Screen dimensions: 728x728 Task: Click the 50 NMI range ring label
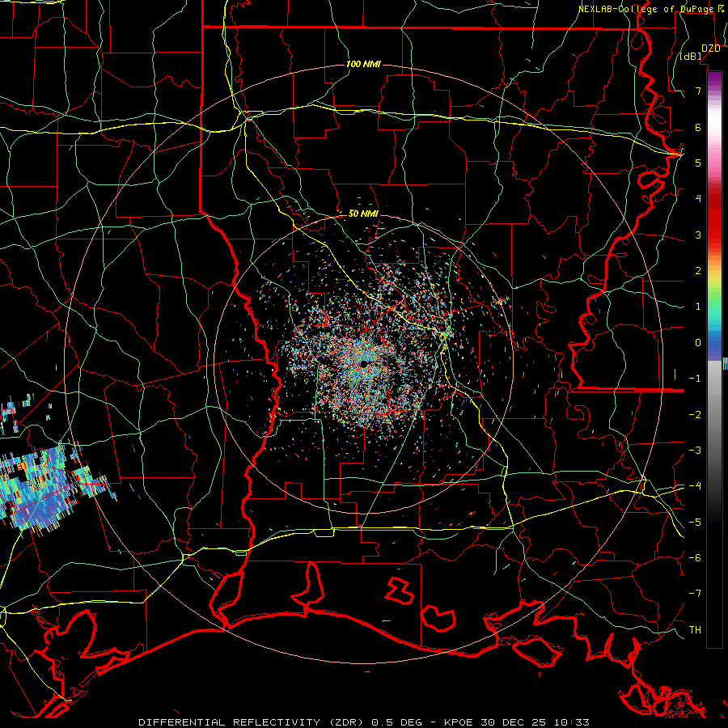point(363,214)
